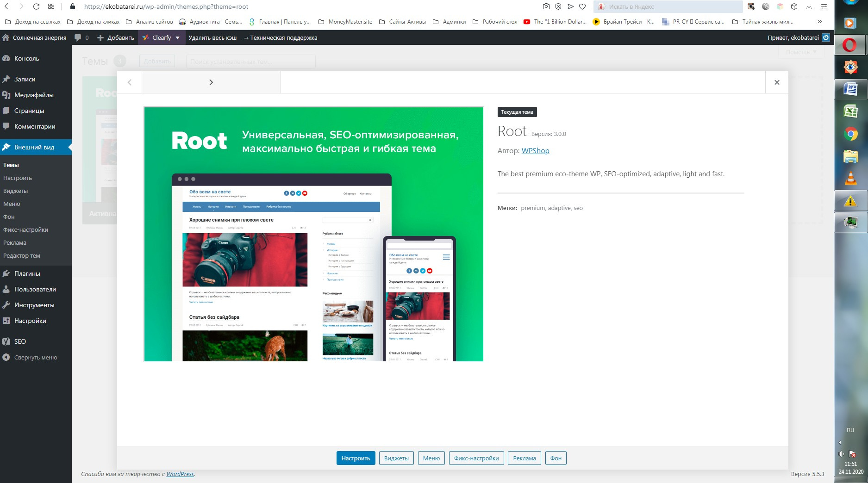Click the power icon next to ekobatarei
The image size is (868, 483).
[825, 37]
